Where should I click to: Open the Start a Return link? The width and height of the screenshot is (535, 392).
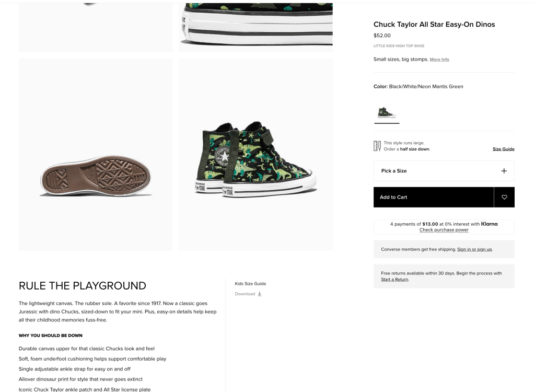pyautogui.click(x=394, y=280)
